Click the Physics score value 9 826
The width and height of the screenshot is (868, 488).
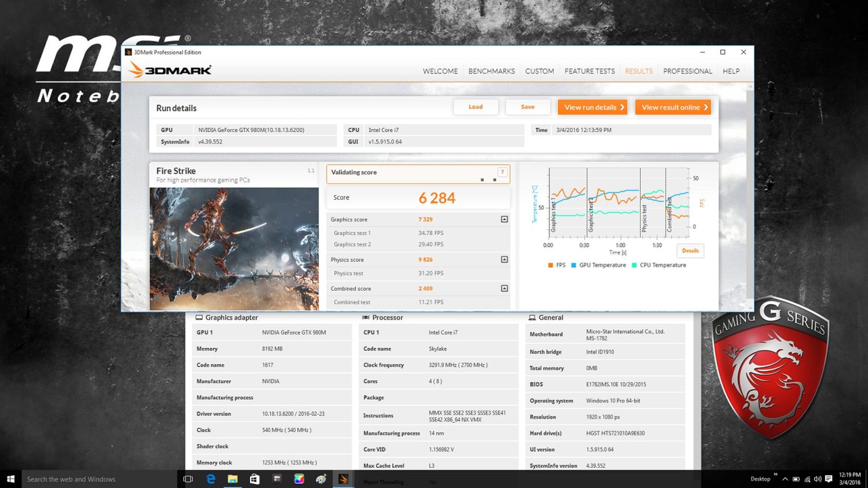coord(425,260)
